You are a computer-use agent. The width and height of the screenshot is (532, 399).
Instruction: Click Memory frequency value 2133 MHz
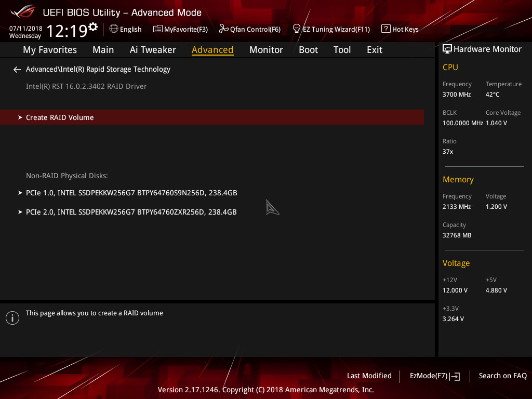(x=457, y=207)
